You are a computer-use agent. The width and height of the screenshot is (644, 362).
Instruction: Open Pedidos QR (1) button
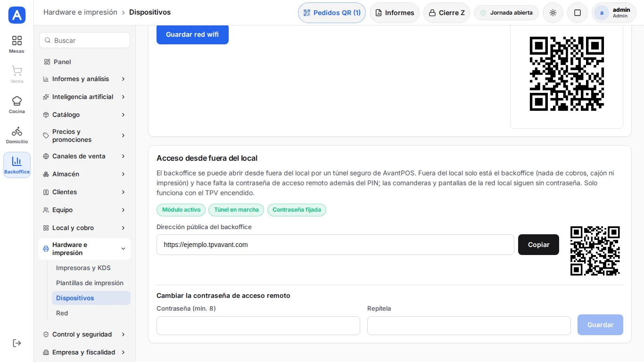tap(332, 13)
